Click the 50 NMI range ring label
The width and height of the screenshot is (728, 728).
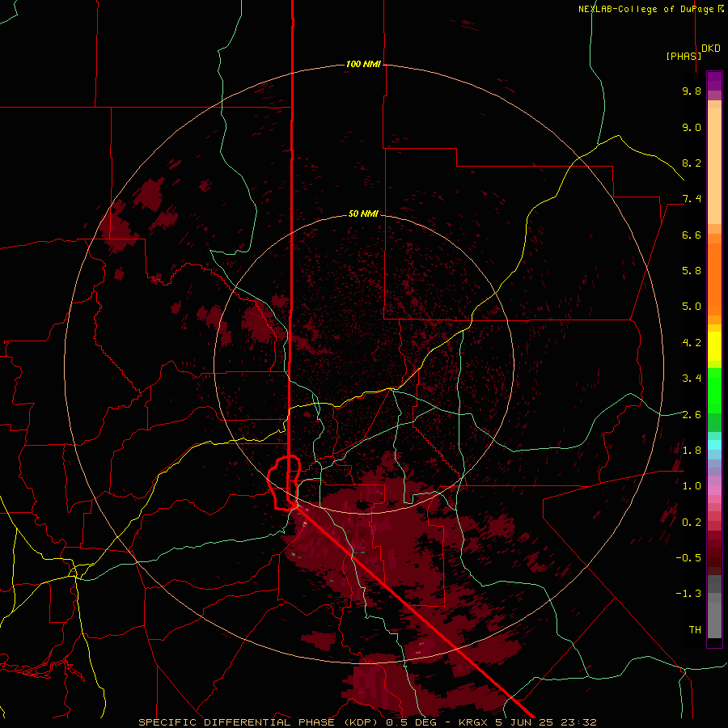[363, 214]
